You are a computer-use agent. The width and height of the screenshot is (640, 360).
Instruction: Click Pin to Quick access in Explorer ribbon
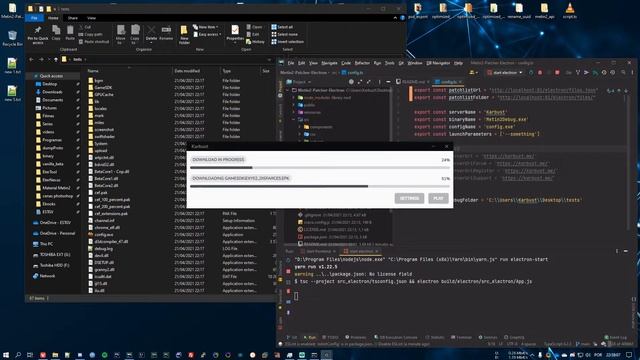coord(38,35)
